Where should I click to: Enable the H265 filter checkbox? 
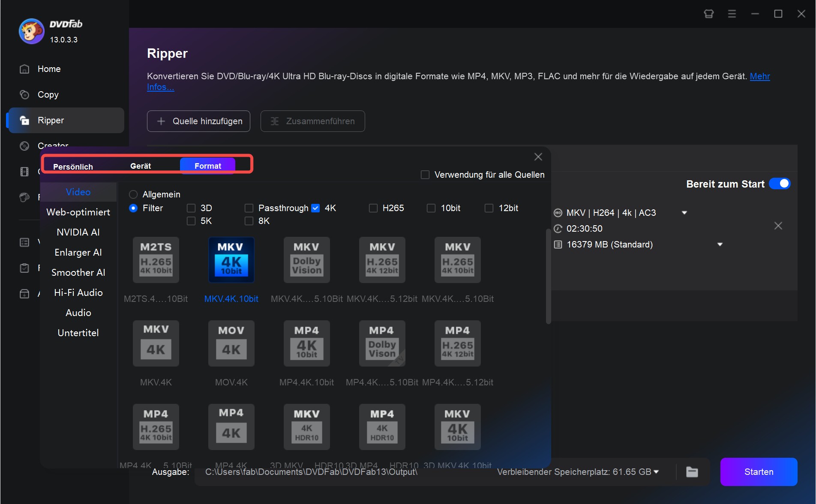373,208
